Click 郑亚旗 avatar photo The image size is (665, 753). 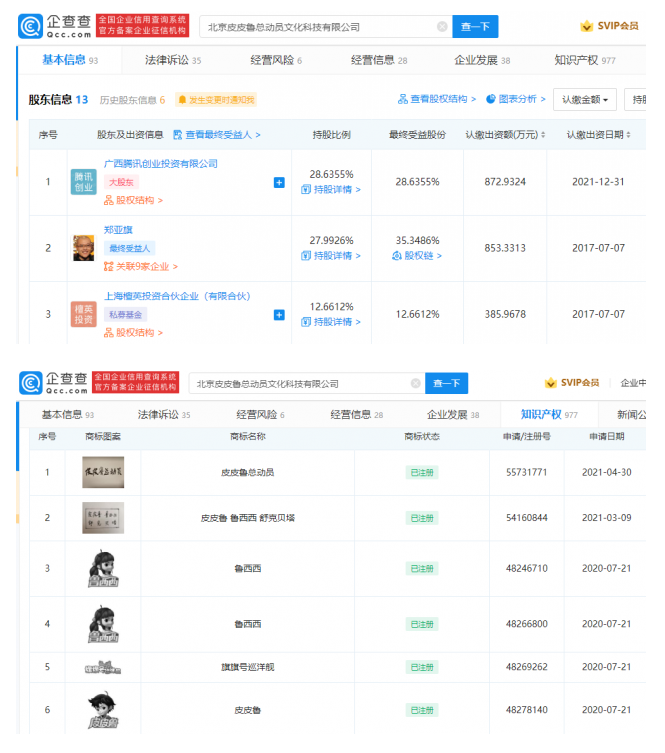84,248
